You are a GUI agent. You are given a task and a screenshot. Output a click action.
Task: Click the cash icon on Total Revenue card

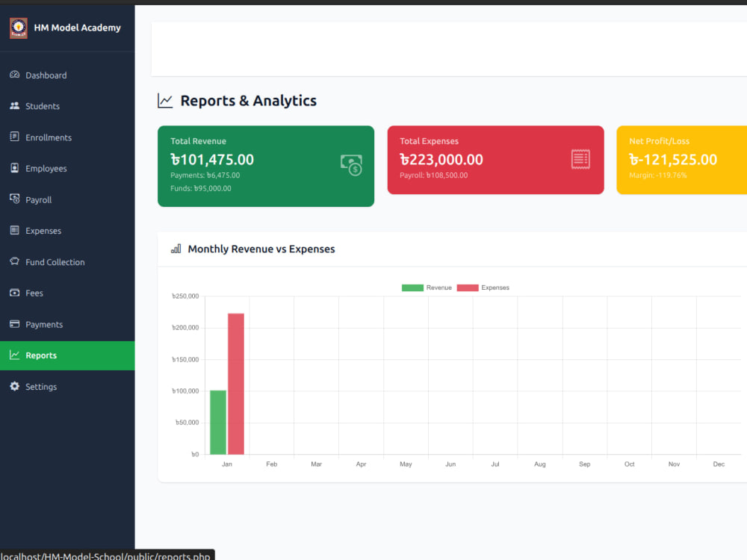[351, 165]
